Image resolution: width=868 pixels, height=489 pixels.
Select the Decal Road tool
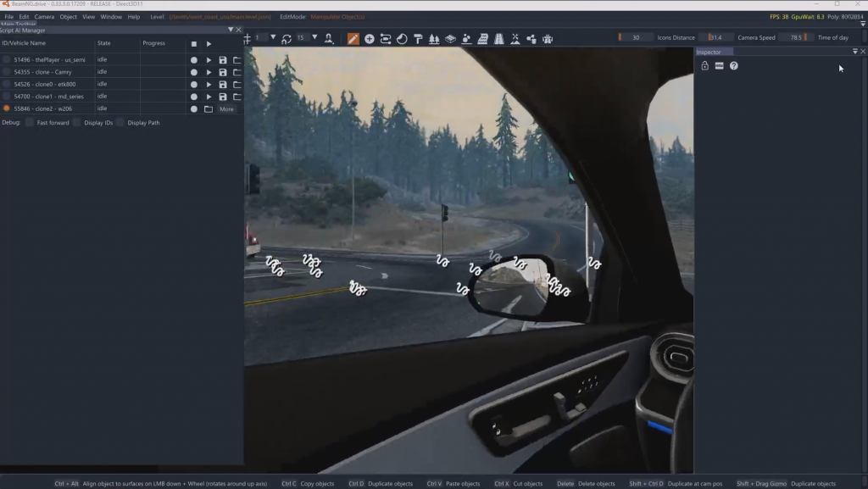(498, 37)
